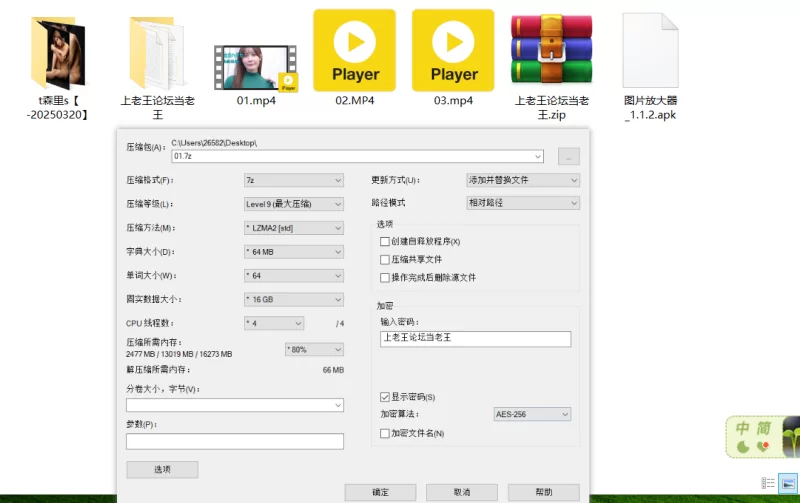Open the 上老王论坛当老王 folder icon
The height and width of the screenshot is (503, 800).
point(157,50)
